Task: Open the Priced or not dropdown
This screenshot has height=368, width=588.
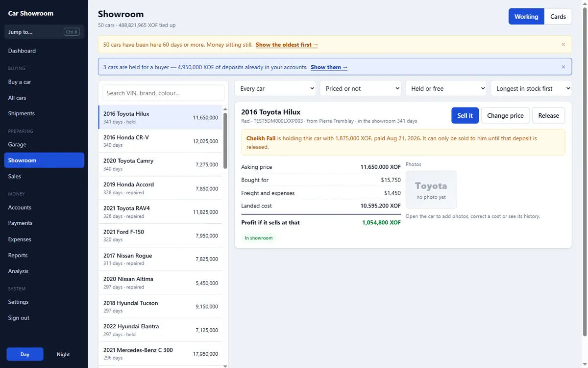Action: point(361,88)
